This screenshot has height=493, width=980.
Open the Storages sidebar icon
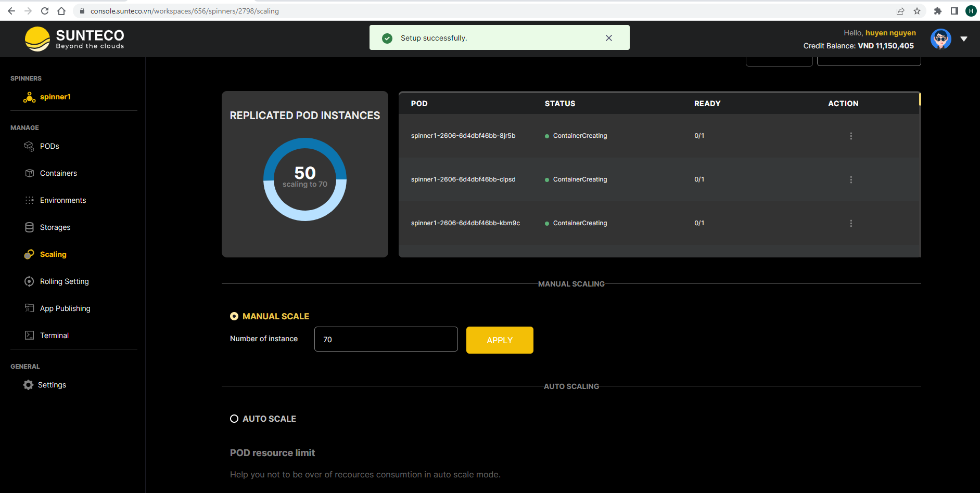[29, 227]
